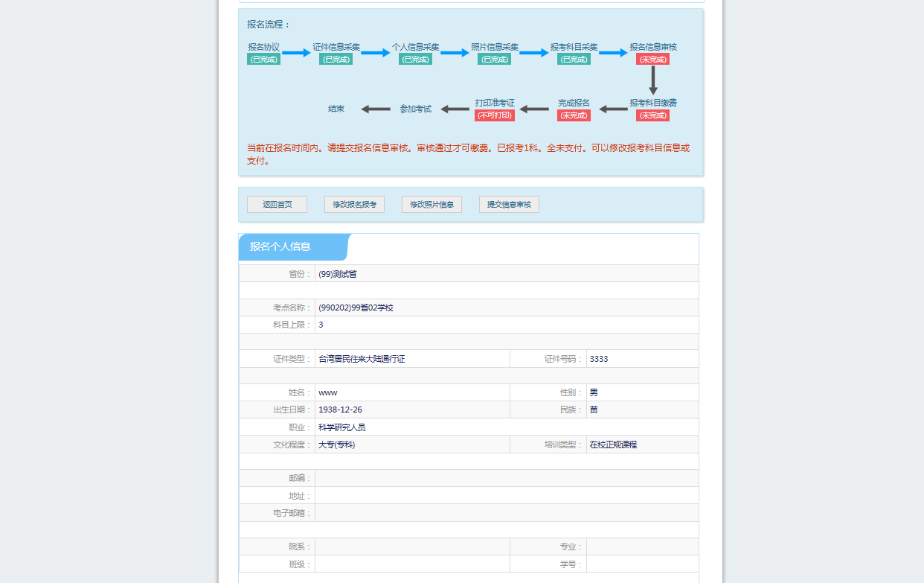The width and height of the screenshot is (924, 583).
Task: Click the 打印准考证 step label
Action: click(495, 103)
